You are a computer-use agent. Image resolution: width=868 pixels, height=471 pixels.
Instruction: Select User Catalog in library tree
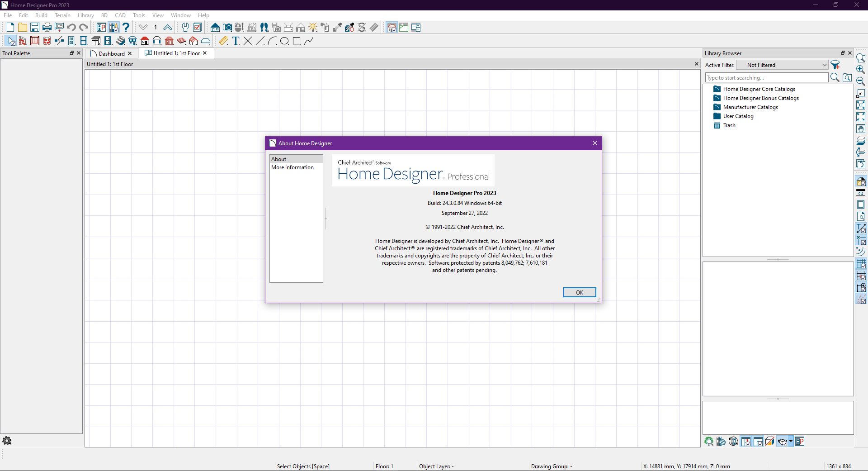(738, 116)
